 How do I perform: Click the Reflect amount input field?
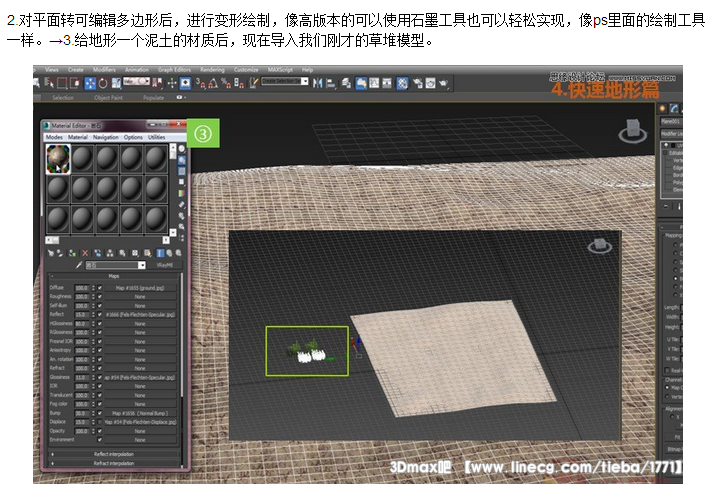point(82,314)
